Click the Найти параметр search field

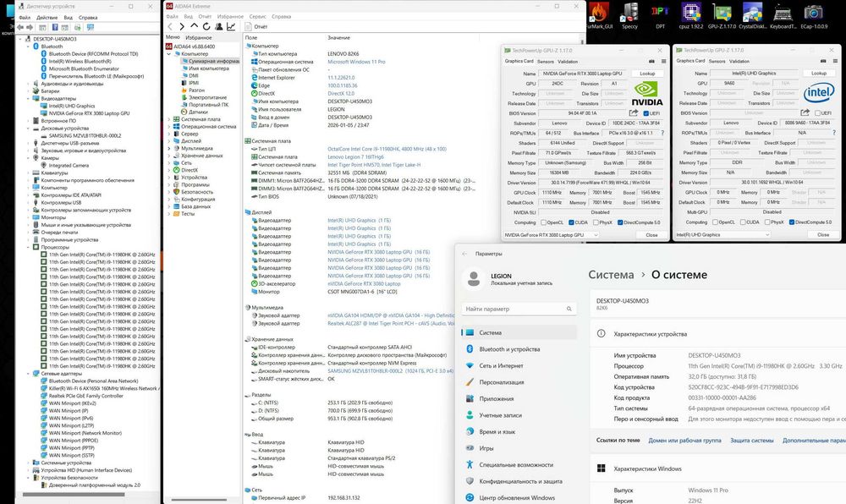519,309
